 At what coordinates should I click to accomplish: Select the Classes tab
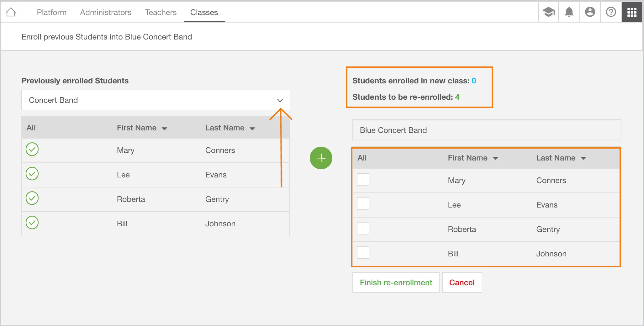pos(204,12)
